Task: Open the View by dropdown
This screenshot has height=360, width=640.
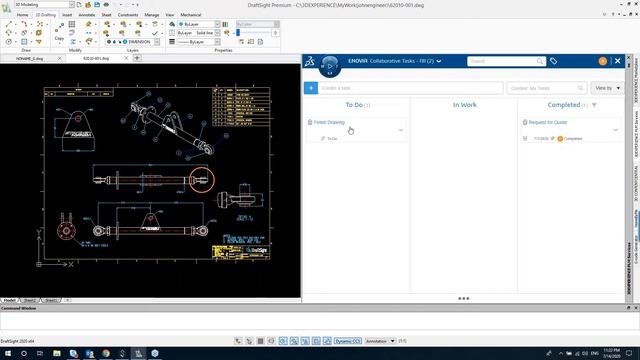Action: [607, 88]
